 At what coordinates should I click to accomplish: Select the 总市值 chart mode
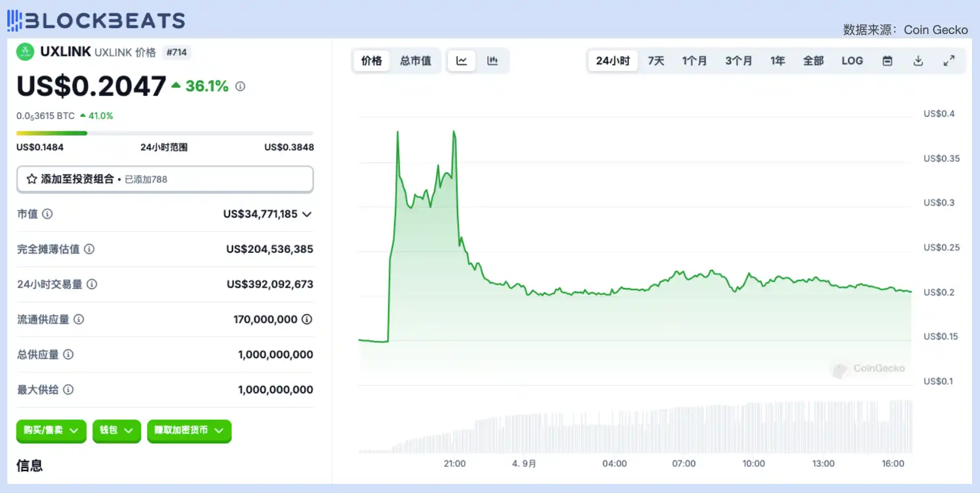pyautogui.click(x=415, y=61)
